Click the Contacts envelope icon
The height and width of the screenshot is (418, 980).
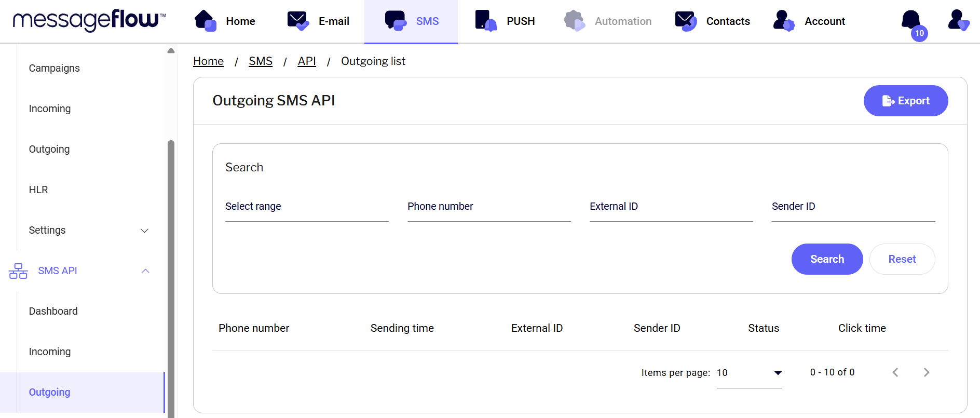point(686,21)
